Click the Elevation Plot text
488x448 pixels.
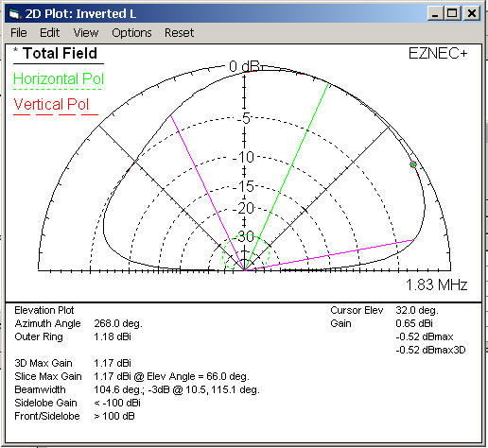(44, 310)
